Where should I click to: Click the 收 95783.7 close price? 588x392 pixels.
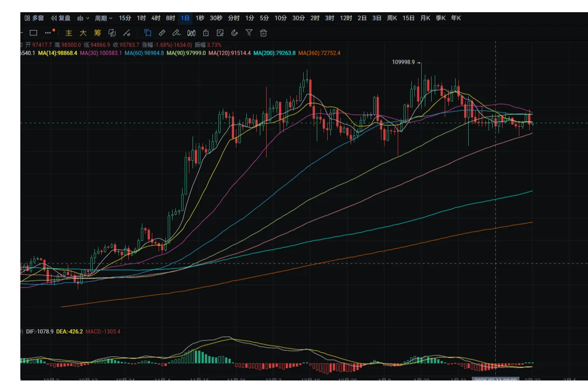pos(127,45)
